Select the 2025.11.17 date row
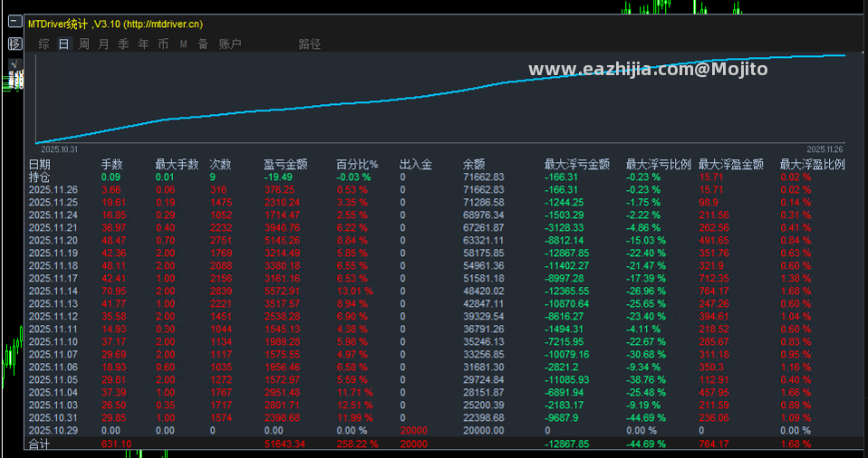This screenshot has height=458, width=868. point(53,278)
